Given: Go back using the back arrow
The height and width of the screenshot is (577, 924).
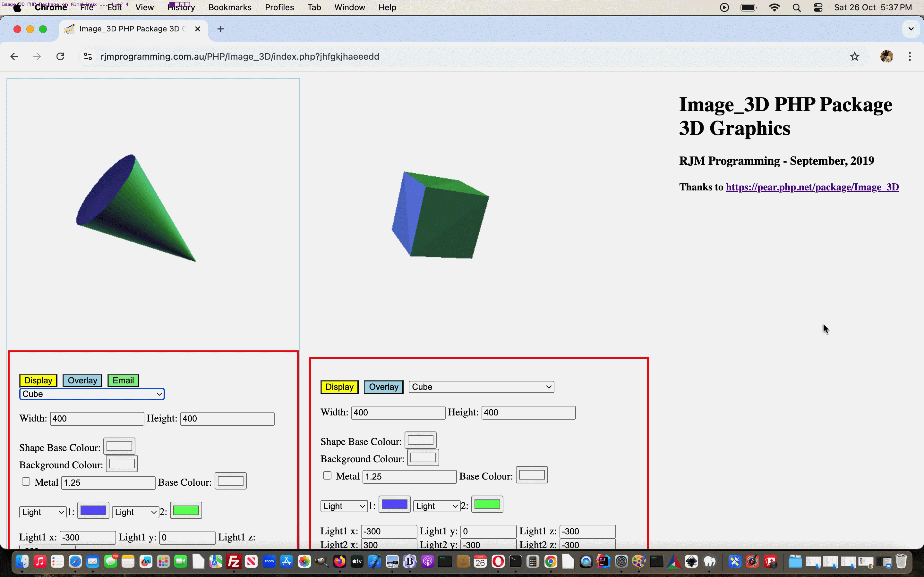Looking at the screenshot, I should 14,56.
